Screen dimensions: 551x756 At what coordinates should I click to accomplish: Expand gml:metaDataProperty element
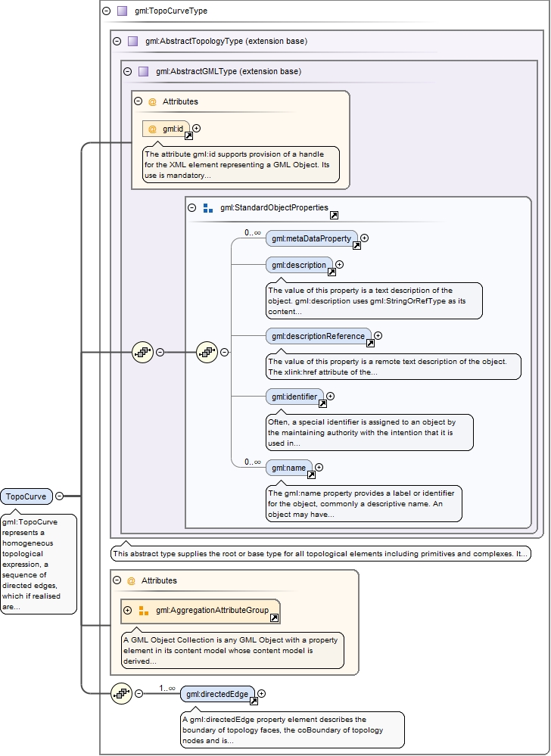(x=365, y=238)
